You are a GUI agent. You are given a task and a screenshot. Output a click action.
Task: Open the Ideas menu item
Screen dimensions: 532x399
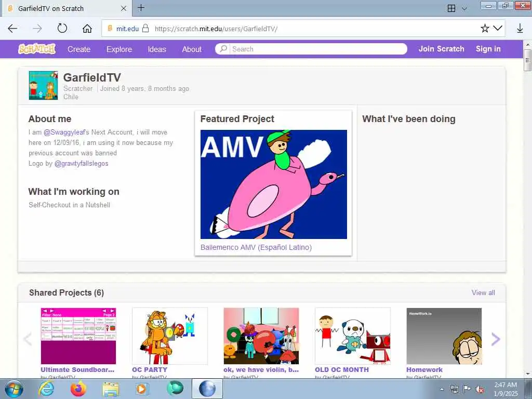point(157,49)
